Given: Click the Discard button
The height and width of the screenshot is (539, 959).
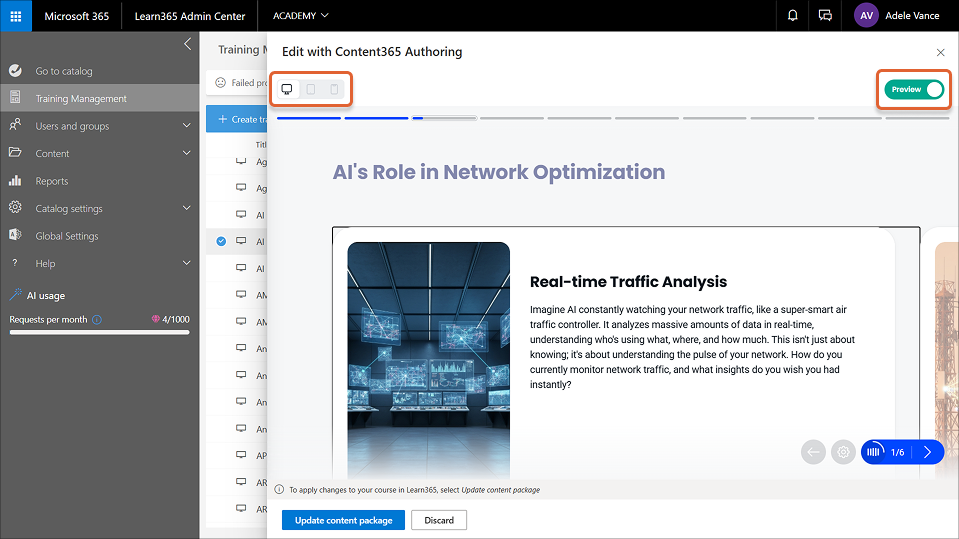Looking at the screenshot, I should (439, 520).
